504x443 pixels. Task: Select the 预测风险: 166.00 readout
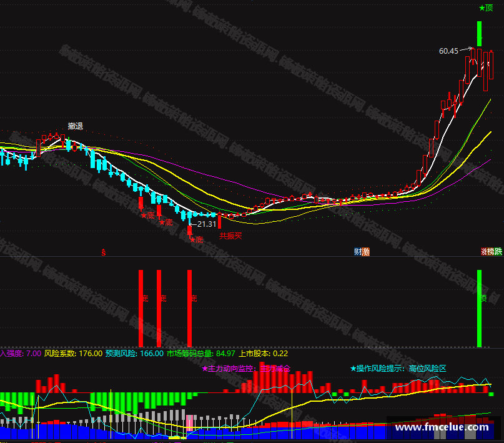click(134, 354)
